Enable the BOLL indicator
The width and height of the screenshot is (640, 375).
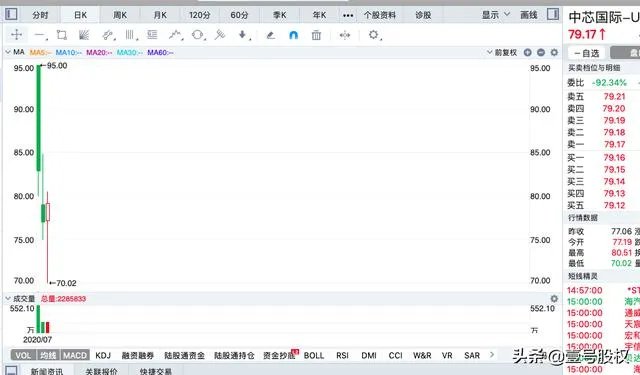(314, 355)
